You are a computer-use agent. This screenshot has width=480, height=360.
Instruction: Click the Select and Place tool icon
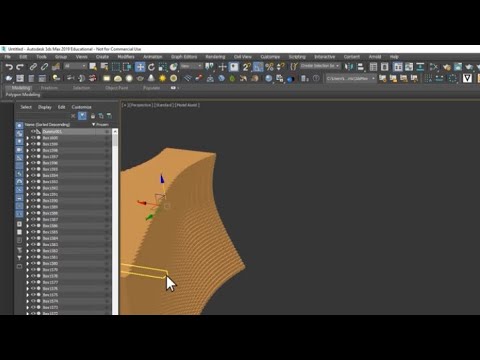pyautogui.click(x=174, y=67)
